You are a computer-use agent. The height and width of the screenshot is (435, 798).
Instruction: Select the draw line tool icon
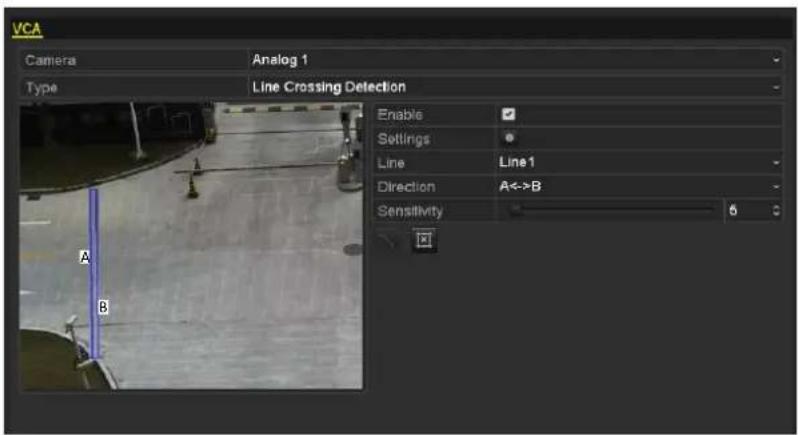point(389,240)
